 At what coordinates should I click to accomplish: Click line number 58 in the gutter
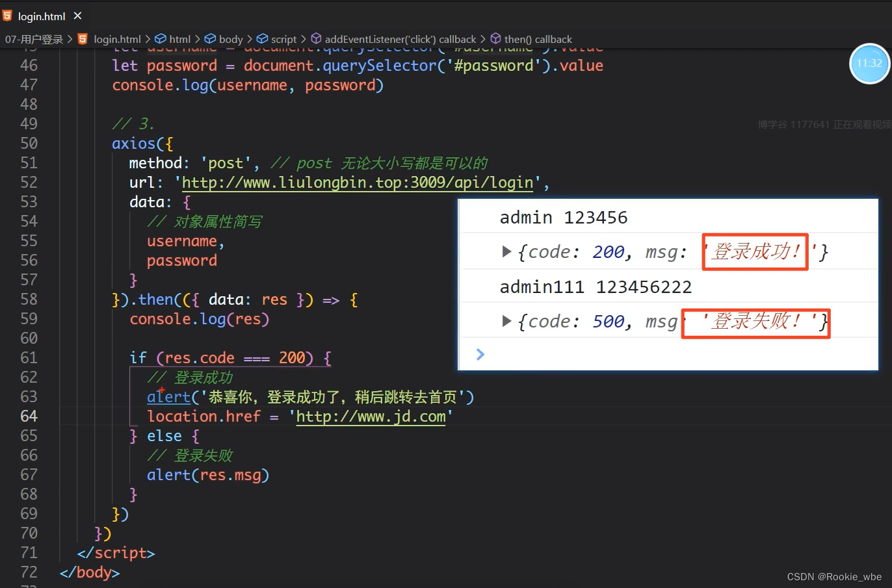coord(29,300)
